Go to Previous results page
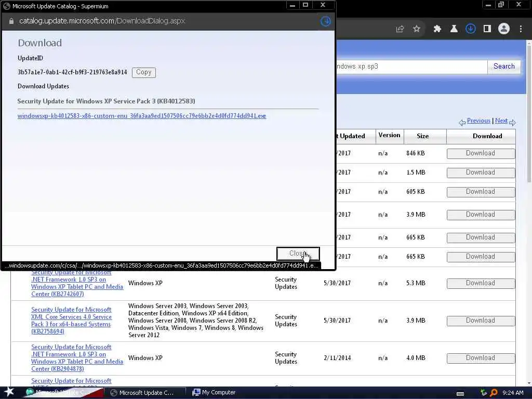532x399 pixels. 478,121
